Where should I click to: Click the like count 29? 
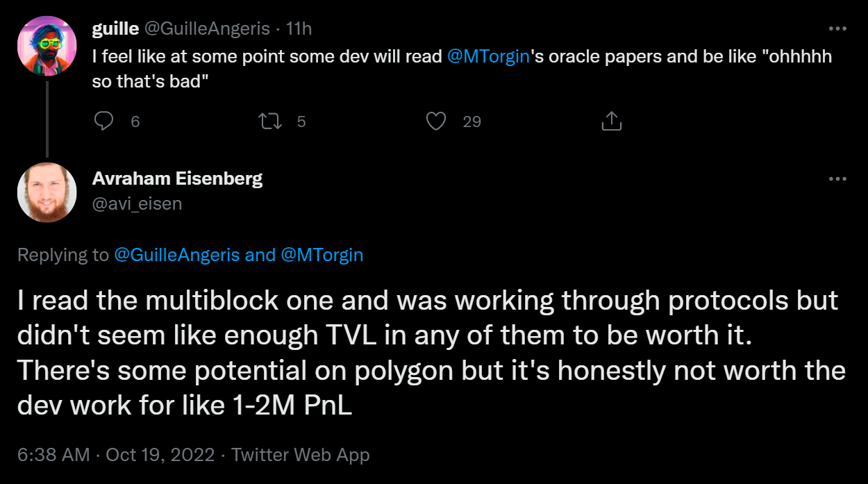(472, 122)
